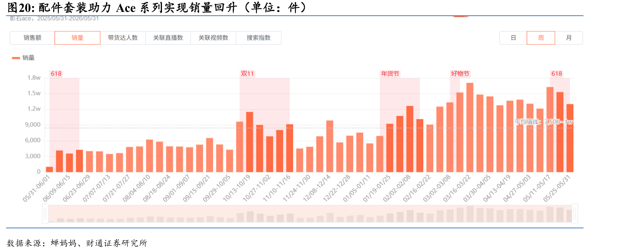Click the 05/31-06/01 axis label

[x=36, y=188]
